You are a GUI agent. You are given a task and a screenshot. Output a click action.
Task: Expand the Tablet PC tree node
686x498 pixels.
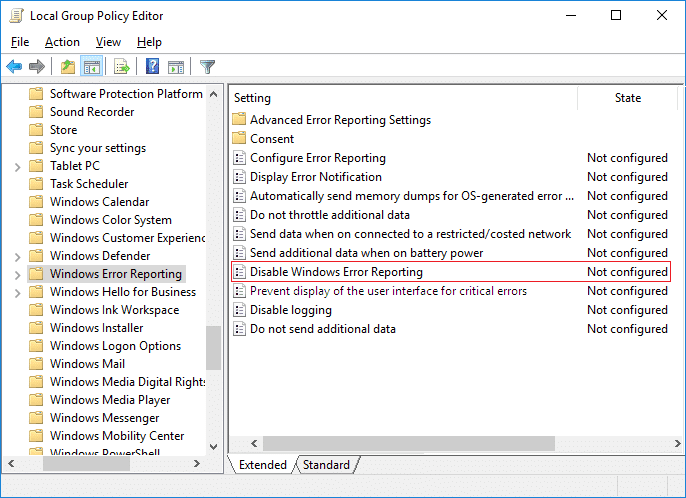(18, 167)
